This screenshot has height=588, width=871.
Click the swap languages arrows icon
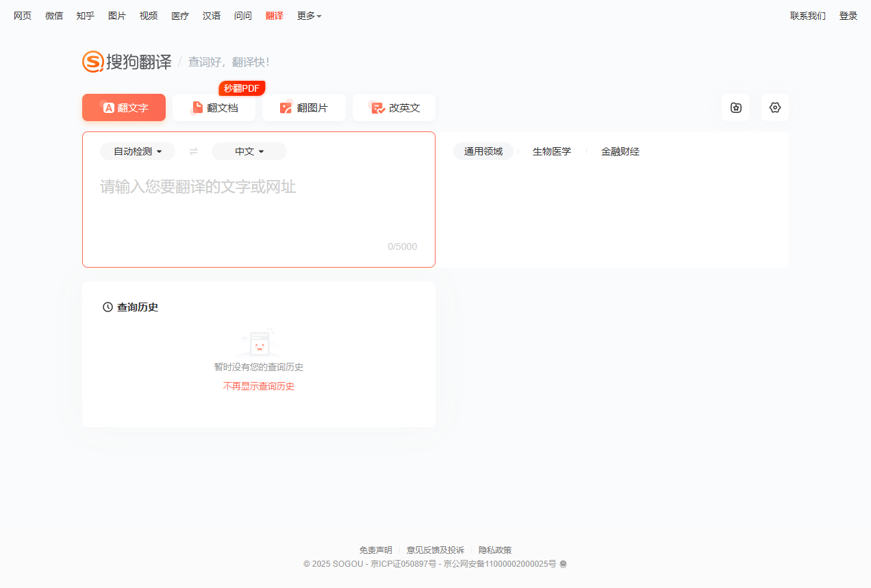click(x=193, y=151)
